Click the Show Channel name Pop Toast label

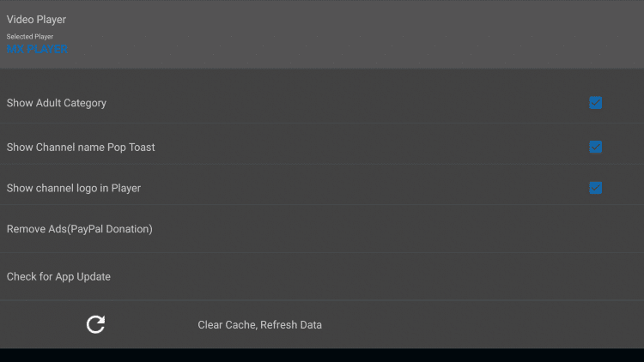pos(81,148)
